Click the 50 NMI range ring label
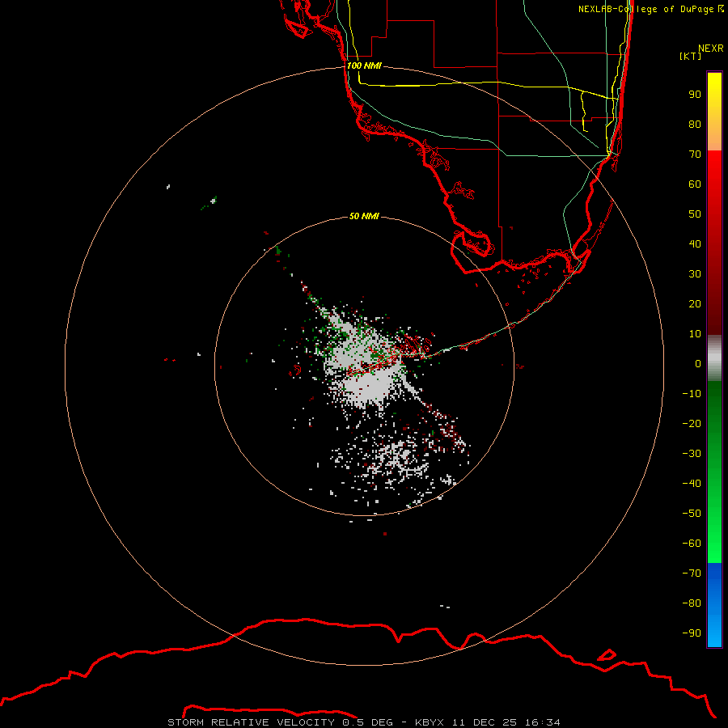This screenshot has width=728, height=728. [364, 216]
